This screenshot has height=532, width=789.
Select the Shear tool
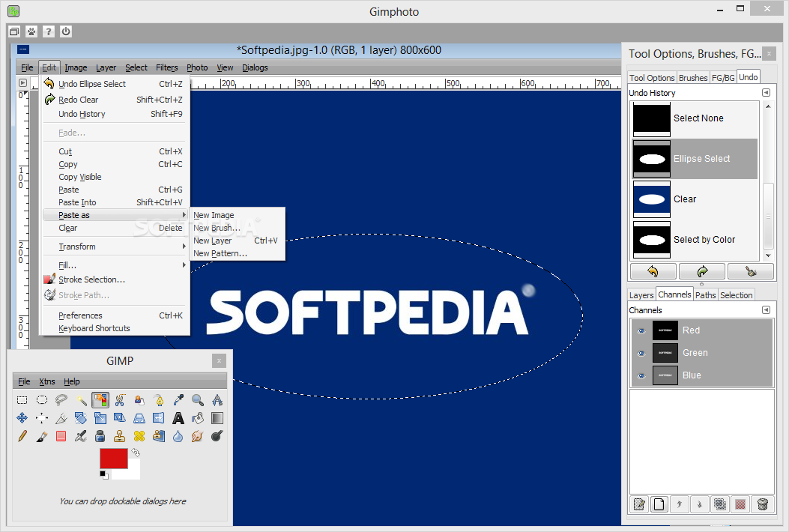120,418
